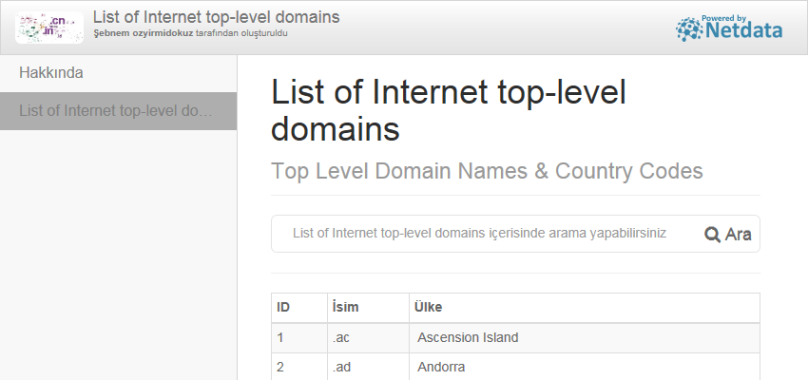Sort by the Ülke column header
This screenshot has height=380, width=808.
pos(584,308)
